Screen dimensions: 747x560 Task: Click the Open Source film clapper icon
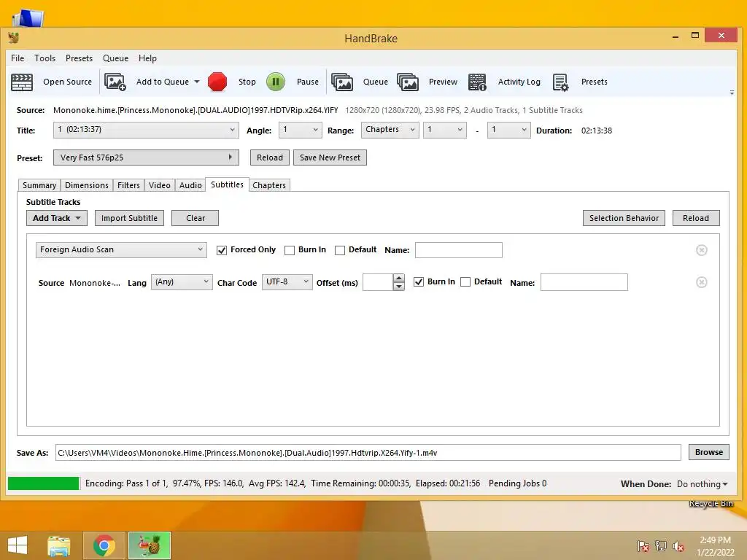pyautogui.click(x=22, y=82)
